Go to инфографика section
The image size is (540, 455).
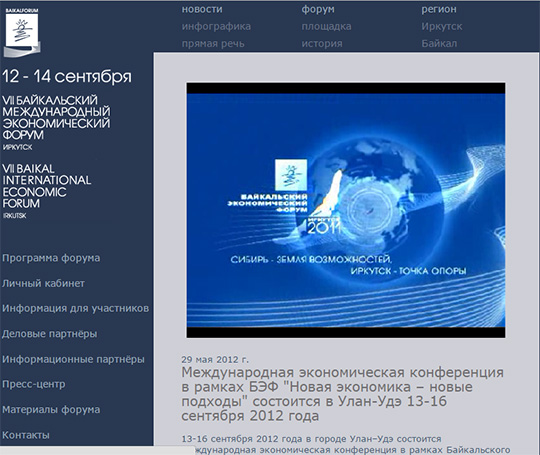216,27
